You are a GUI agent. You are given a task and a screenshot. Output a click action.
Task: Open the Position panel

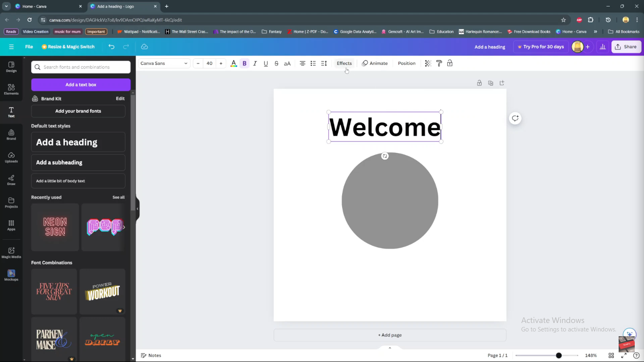point(407,63)
